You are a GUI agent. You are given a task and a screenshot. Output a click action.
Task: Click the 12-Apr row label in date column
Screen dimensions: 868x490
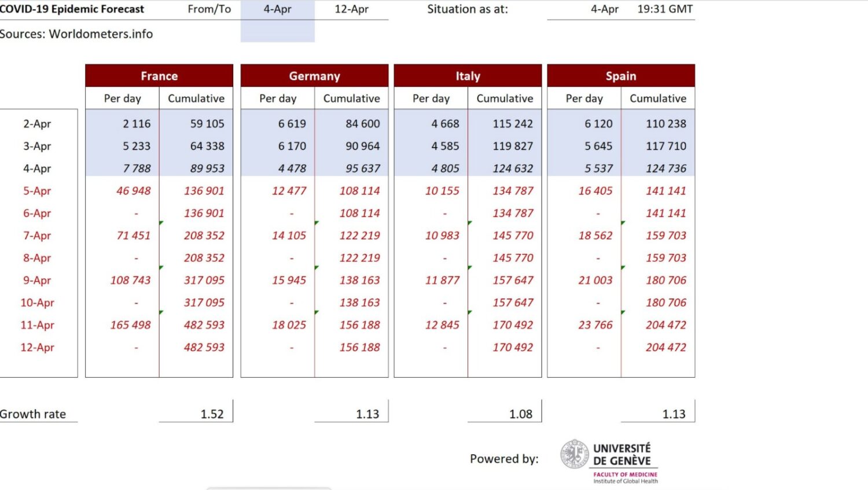tap(37, 348)
